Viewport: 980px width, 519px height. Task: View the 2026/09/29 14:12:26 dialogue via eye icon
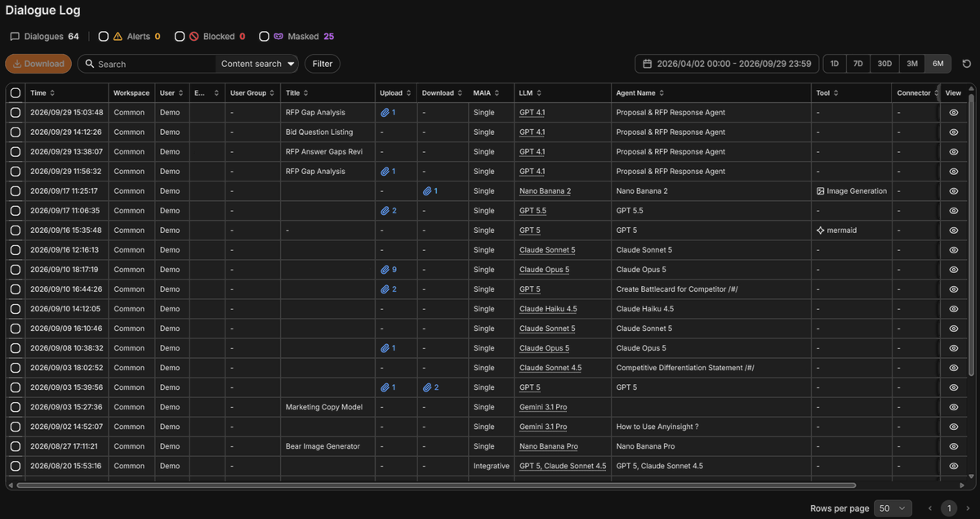coord(953,132)
